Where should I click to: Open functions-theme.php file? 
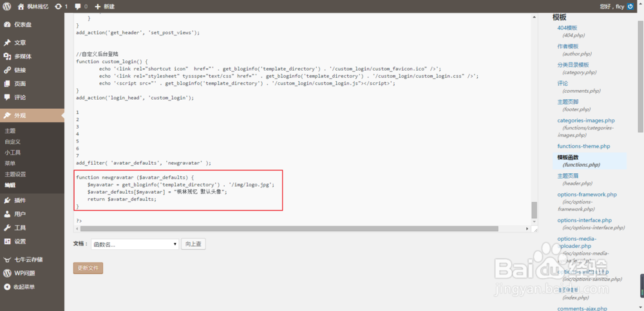(x=583, y=146)
